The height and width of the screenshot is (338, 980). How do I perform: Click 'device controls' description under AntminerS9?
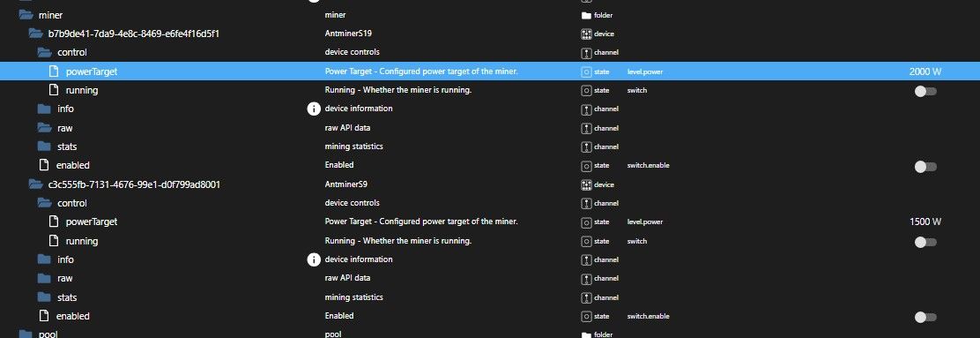coord(352,203)
